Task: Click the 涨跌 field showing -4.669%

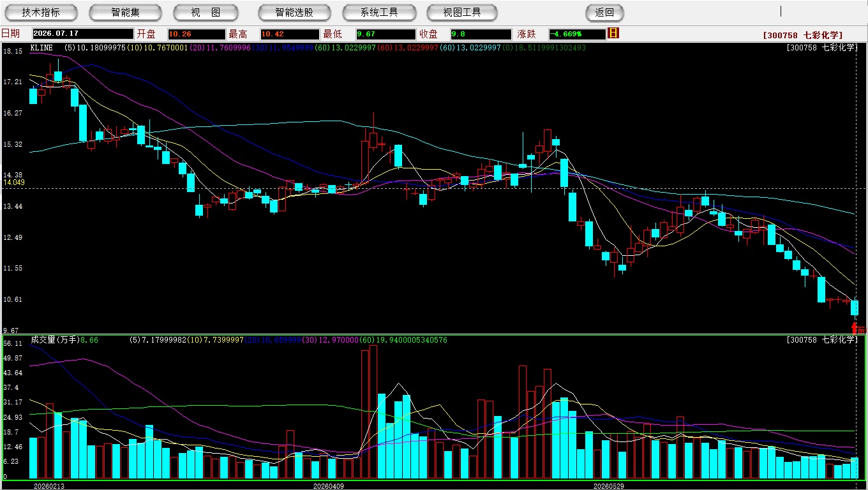Action: coord(577,34)
